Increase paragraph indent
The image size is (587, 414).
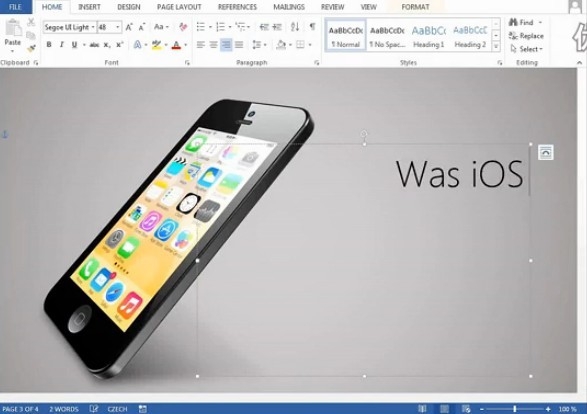[277, 27]
